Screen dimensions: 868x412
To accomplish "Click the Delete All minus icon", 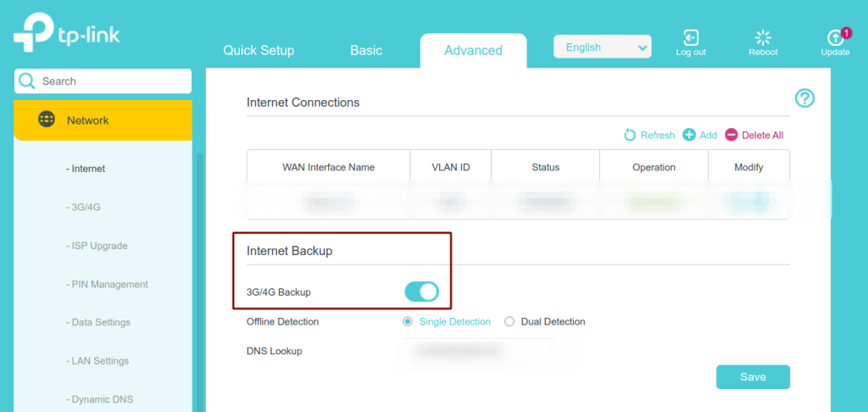I will pyautogui.click(x=732, y=135).
